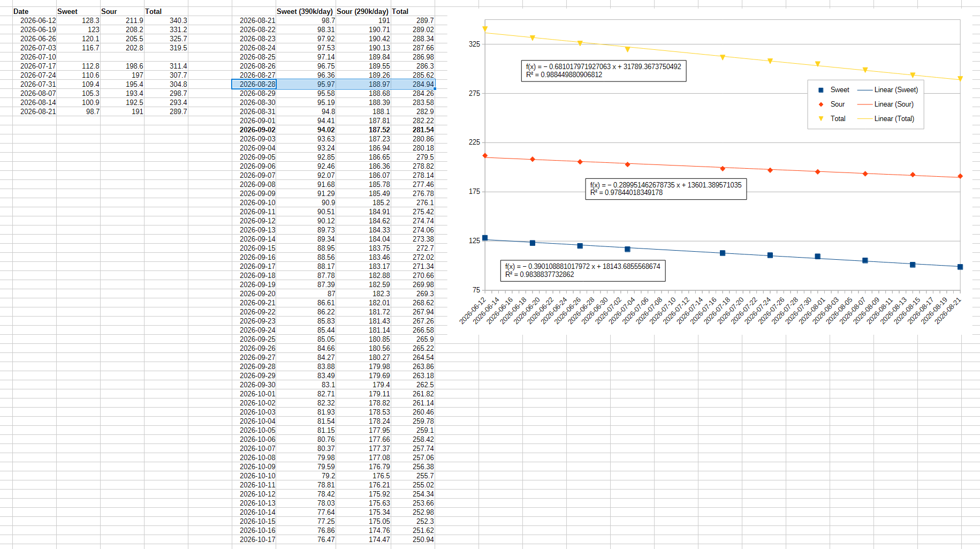Select the "Linear (Sour)" legend entry
This screenshot has width=980, height=549.
tap(885, 104)
